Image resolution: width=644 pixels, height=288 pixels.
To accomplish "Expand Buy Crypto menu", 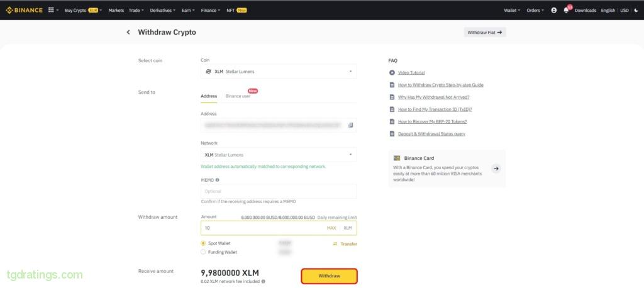I will tap(84, 10).
